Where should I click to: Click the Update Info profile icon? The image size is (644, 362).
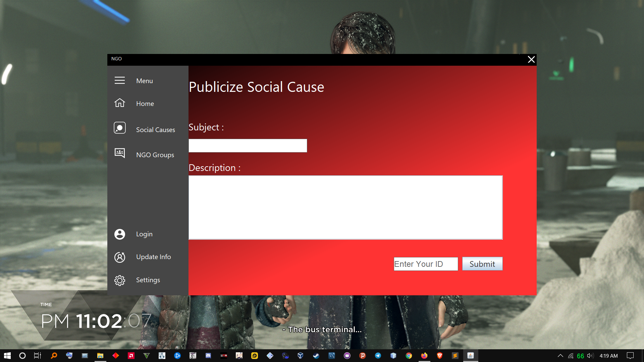click(x=119, y=257)
